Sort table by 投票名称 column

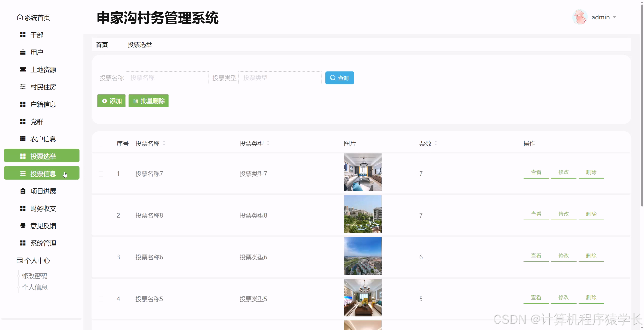pyautogui.click(x=164, y=143)
